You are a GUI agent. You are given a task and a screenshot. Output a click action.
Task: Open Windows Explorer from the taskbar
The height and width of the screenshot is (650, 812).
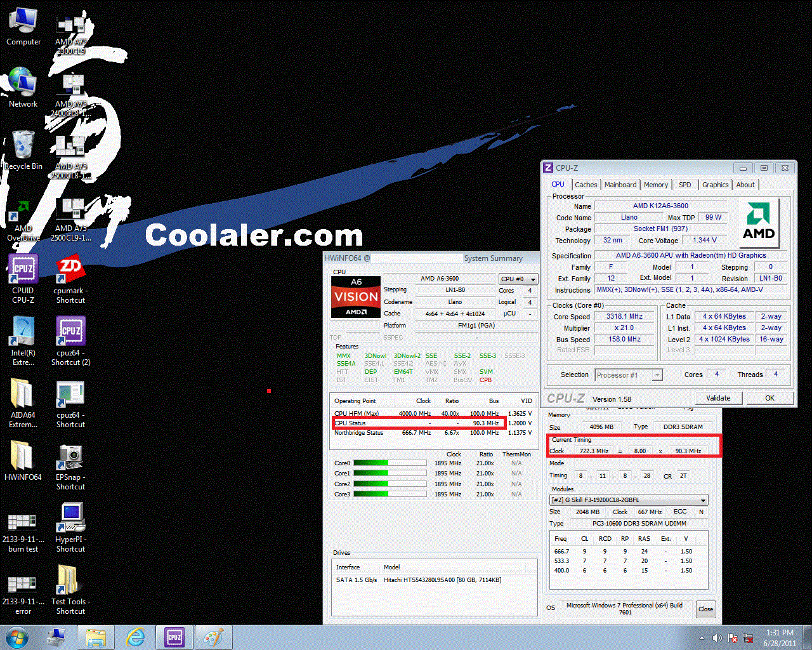point(96,637)
